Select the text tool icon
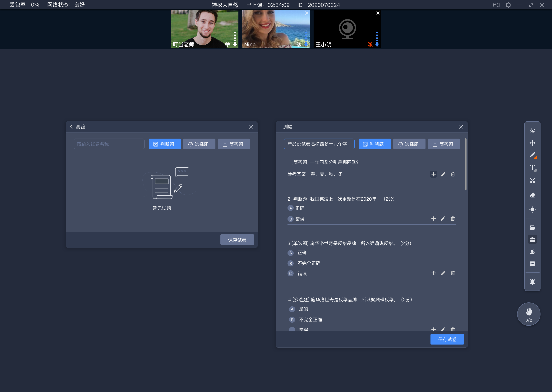The height and width of the screenshot is (392, 552). click(532, 168)
